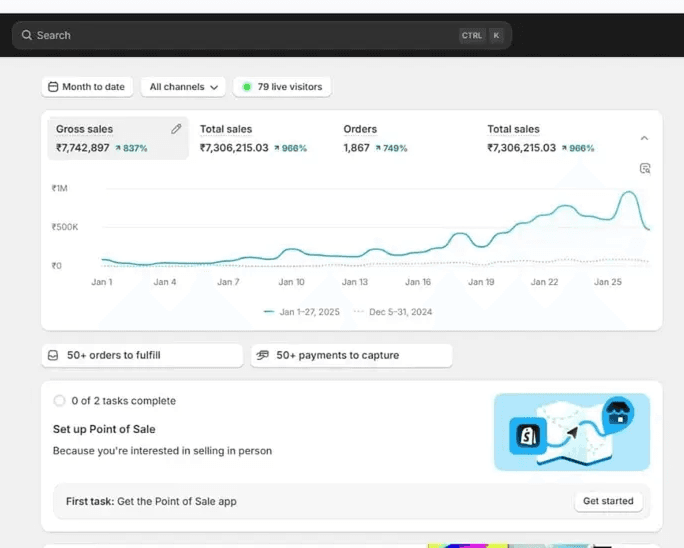This screenshot has width=684, height=548.
Task: Click the search magnifier icon
Action: (27, 35)
